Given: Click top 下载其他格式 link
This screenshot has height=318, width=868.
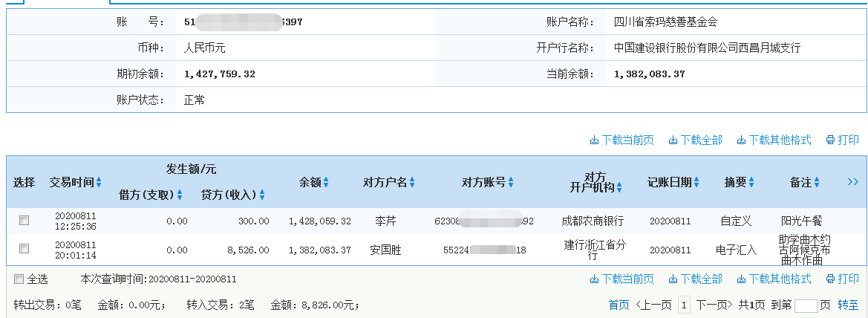Looking at the screenshot, I should point(774,140).
